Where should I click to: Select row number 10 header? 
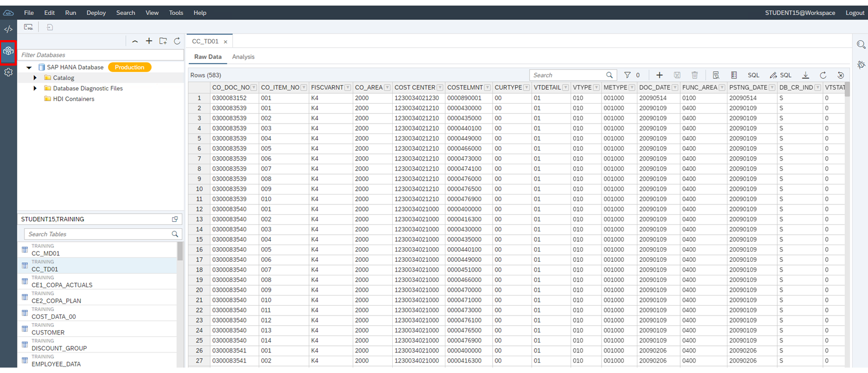[x=199, y=189]
